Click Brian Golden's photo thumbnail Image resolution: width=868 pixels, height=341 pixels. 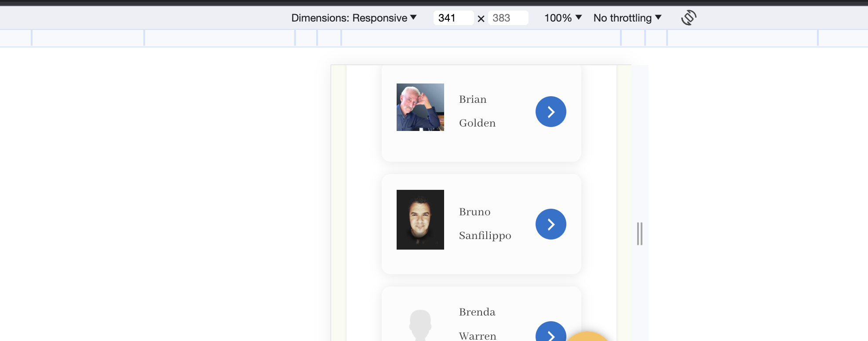coord(420,107)
